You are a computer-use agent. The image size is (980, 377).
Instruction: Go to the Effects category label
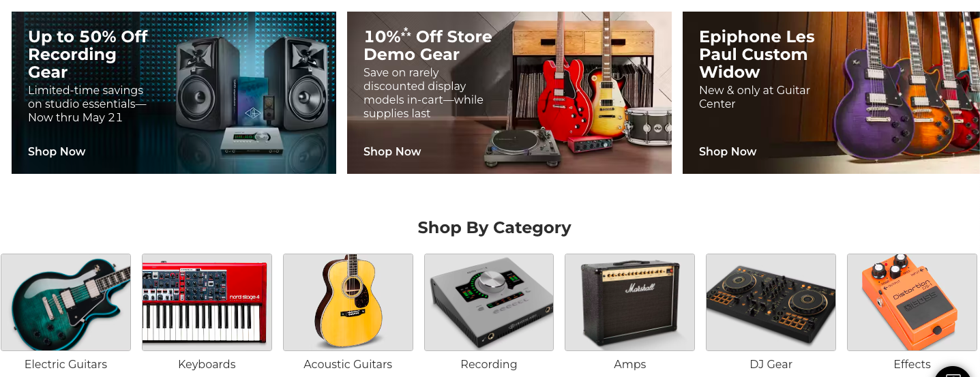point(912,364)
